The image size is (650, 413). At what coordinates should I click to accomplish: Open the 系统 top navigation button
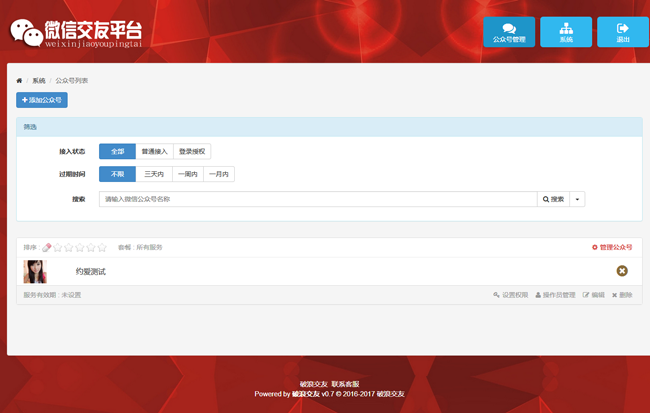point(566,32)
